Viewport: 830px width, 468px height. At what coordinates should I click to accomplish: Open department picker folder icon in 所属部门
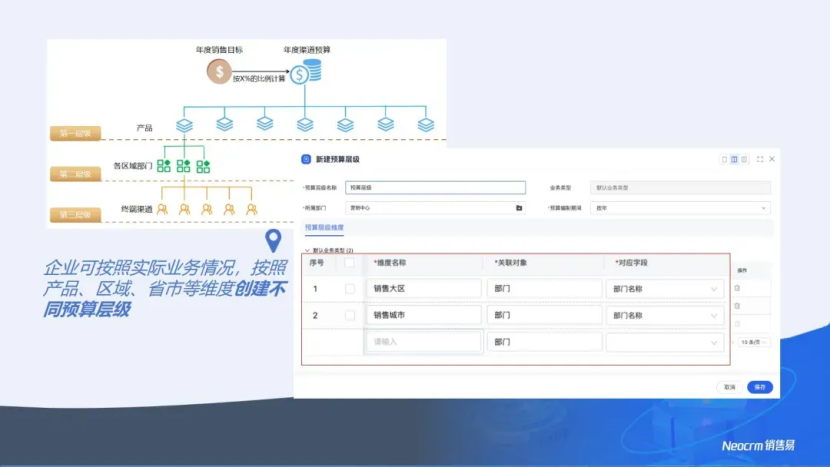tap(519, 208)
